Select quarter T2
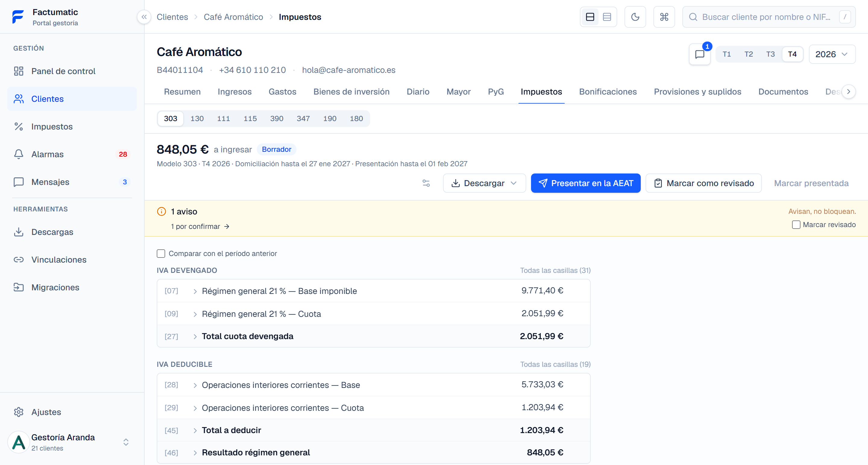868x465 pixels. [x=748, y=54]
